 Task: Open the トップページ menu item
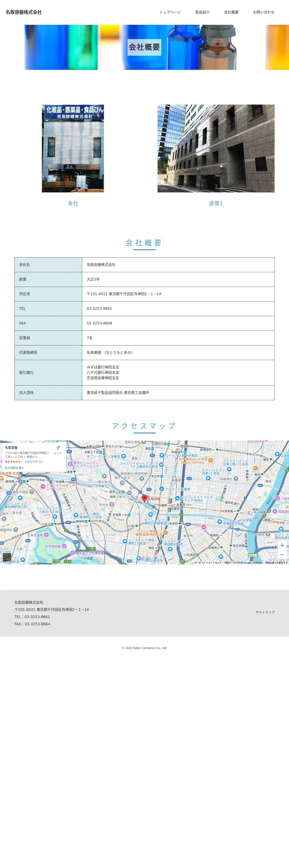pos(170,12)
